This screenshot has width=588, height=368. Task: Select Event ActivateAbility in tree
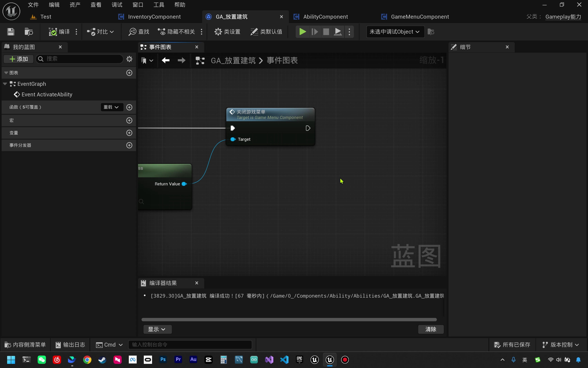43,94
